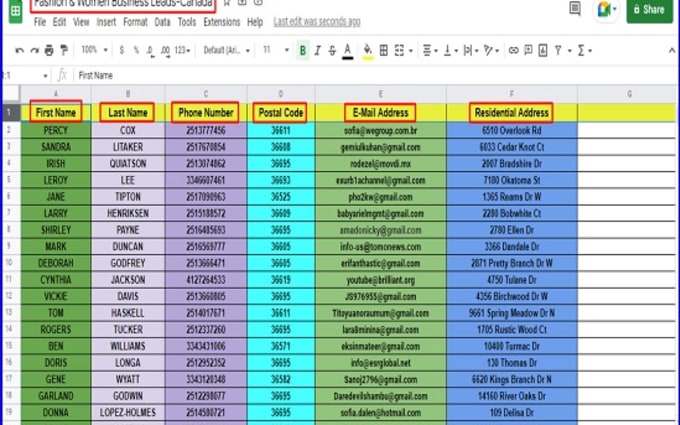This screenshot has width=680, height=425.
Task: Click the Sheets home logo
Action: 16,11
